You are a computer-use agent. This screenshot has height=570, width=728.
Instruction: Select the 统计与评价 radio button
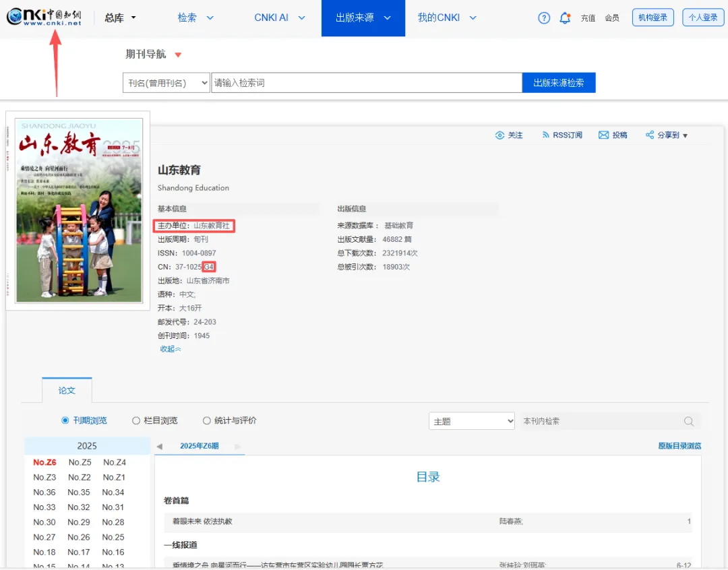pos(207,420)
